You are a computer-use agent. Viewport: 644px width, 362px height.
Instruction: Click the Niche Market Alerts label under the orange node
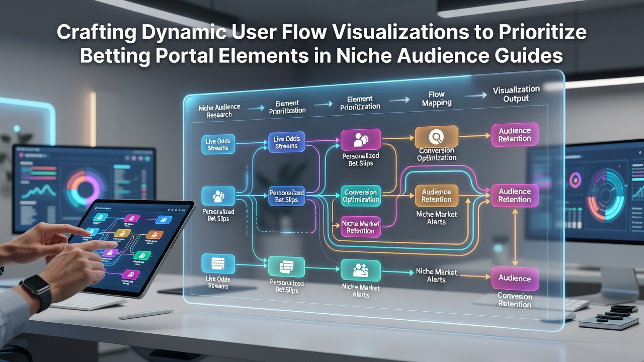[x=436, y=218]
